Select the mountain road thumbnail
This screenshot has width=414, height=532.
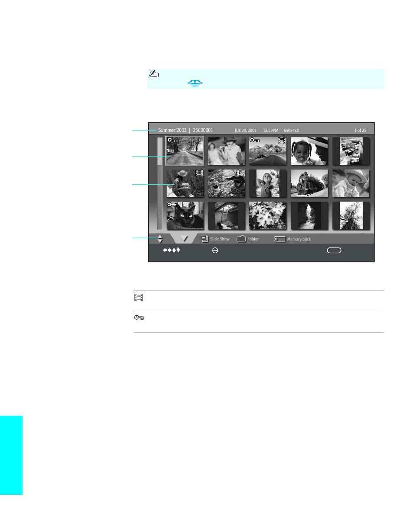(268, 151)
